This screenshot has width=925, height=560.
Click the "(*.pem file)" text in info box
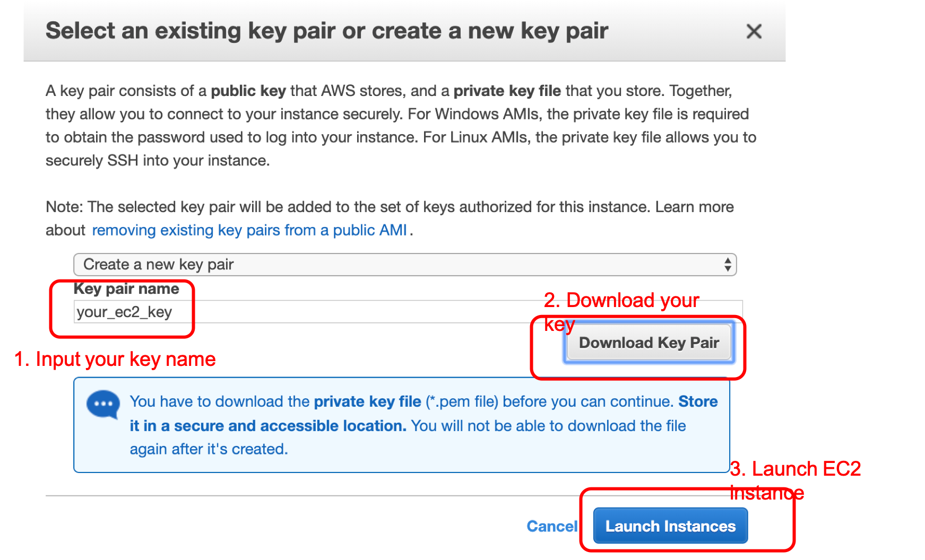pos(462,401)
